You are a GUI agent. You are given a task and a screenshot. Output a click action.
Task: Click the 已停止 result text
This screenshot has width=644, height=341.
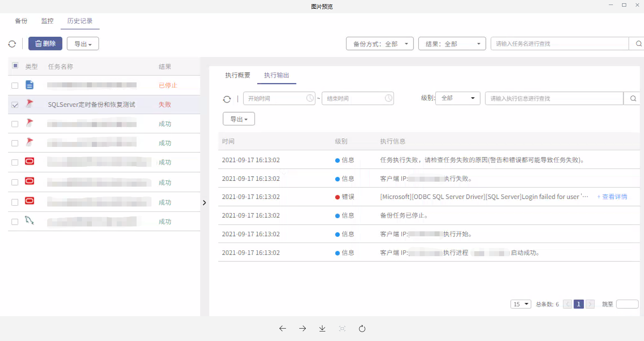click(168, 85)
